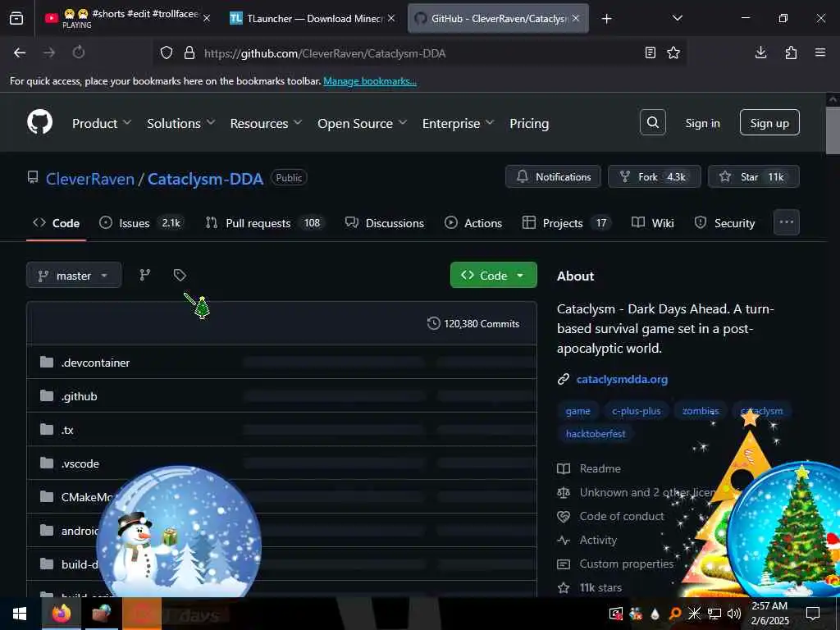Star the repository with Star button
The height and width of the screenshot is (630, 840).
click(754, 177)
